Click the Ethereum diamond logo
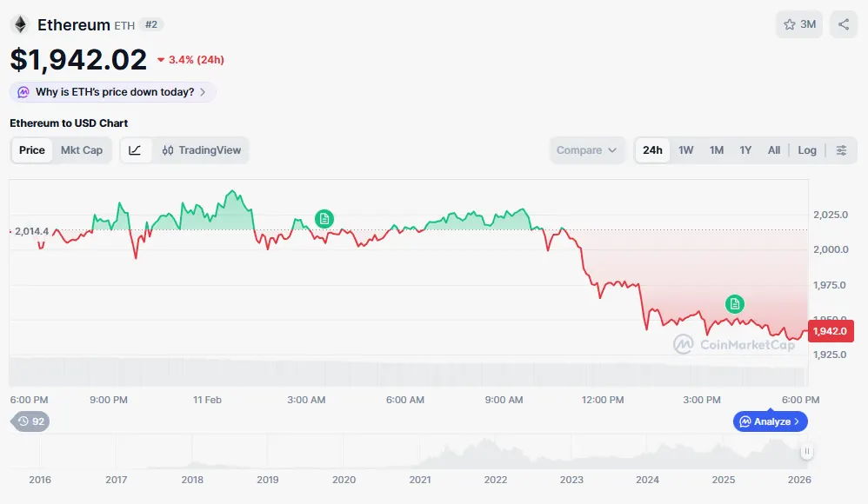 pos(19,24)
